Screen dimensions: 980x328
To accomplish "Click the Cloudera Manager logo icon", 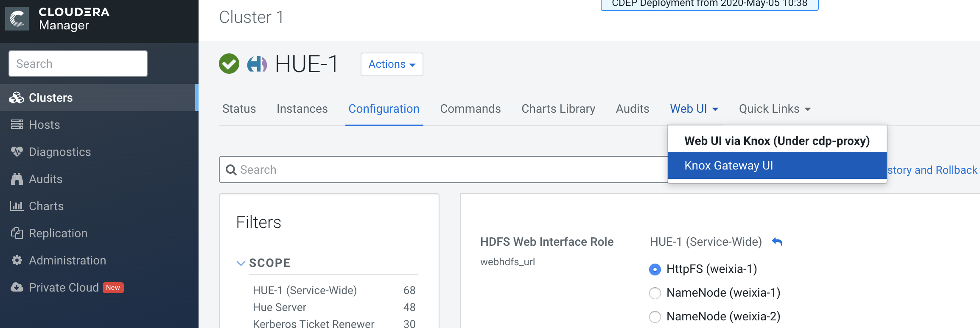I will pos(17,19).
